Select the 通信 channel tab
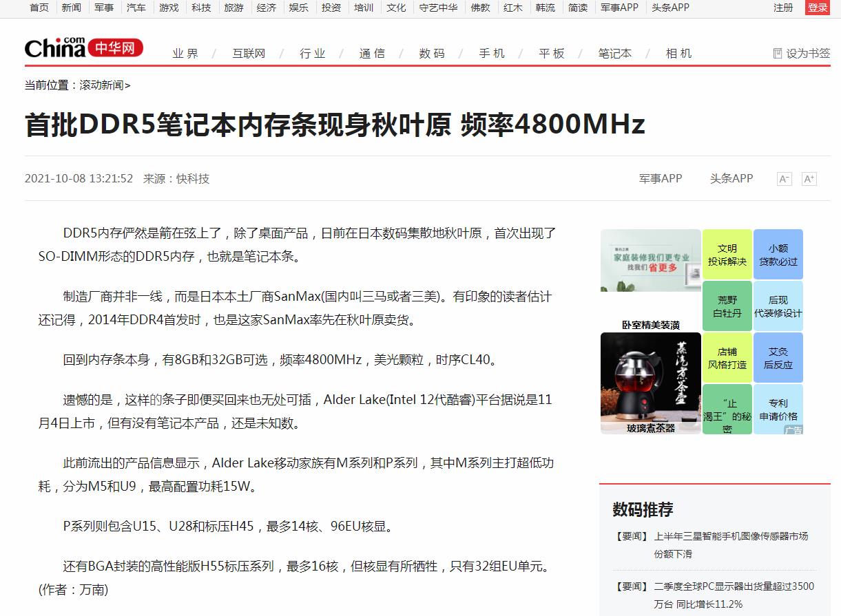This screenshot has width=841, height=616. (x=372, y=53)
